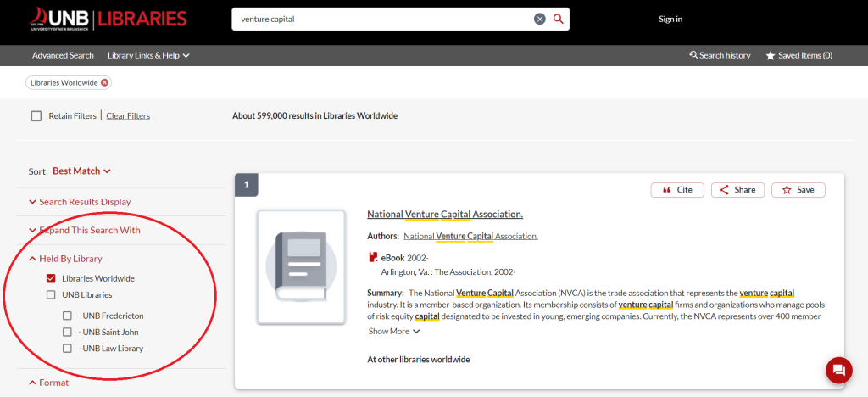Remove the Libraries Worldwide filter chip
This screenshot has height=397, width=868.
pos(104,82)
